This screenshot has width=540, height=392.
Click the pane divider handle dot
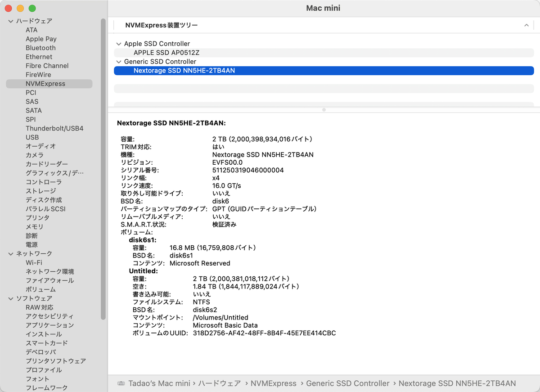click(x=324, y=109)
